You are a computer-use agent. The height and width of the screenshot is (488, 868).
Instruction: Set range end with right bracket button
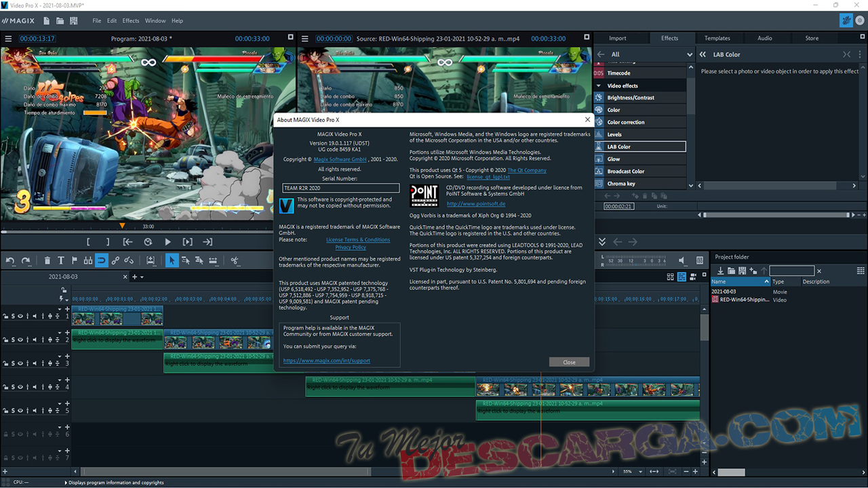[108, 242]
